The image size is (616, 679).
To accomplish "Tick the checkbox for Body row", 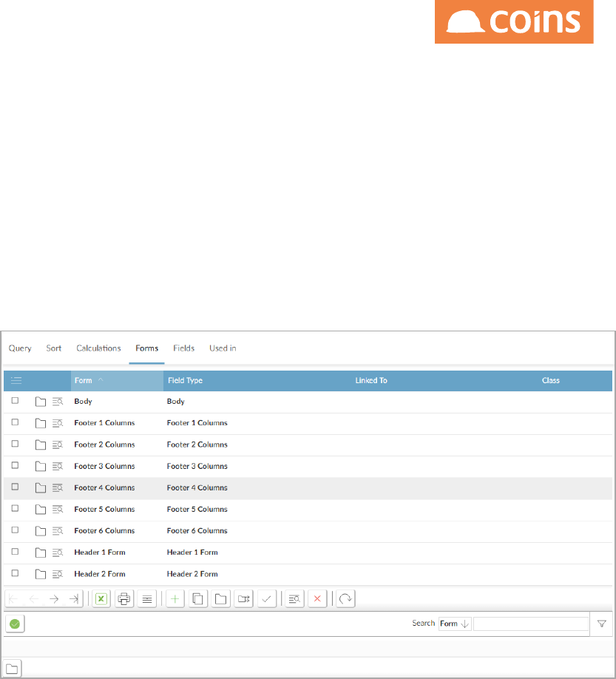I will tap(15, 401).
